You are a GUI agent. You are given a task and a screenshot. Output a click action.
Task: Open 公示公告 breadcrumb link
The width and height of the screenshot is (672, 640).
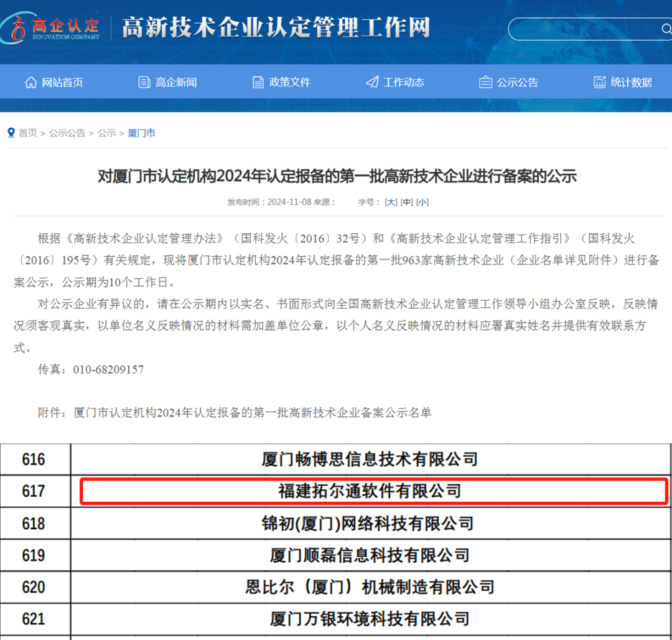67,133
